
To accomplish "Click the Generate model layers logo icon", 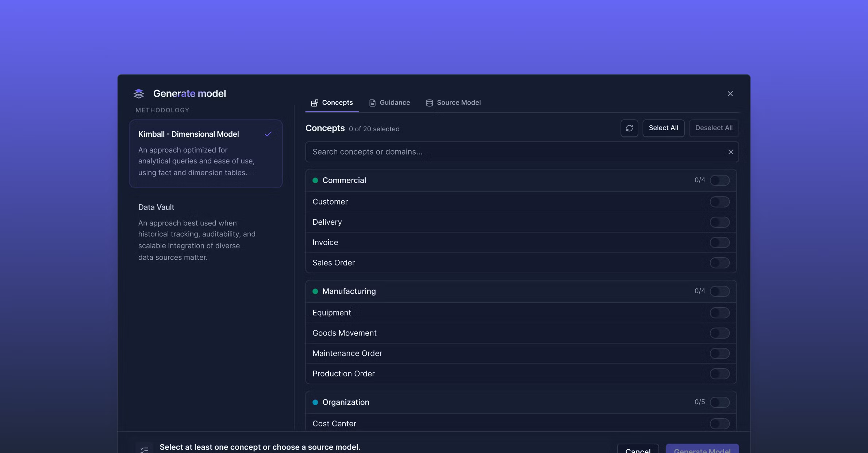I will (x=139, y=94).
